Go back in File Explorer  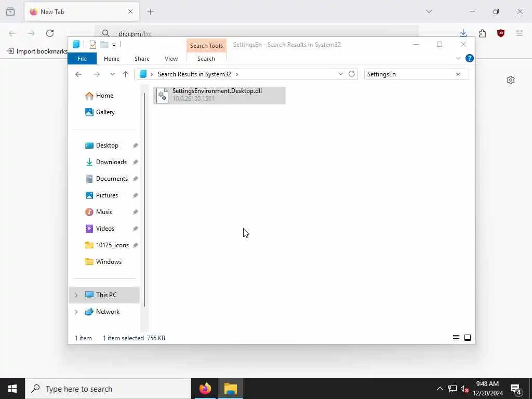(x=78, y=74)
